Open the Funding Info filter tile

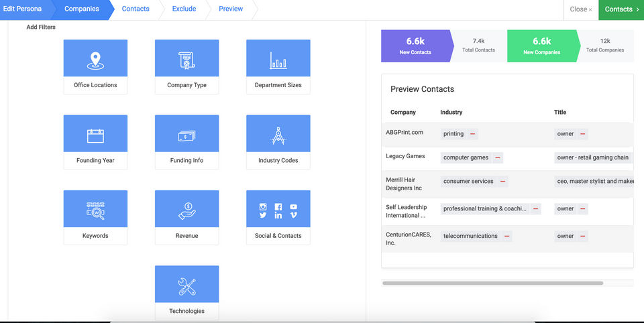point(186,142)
